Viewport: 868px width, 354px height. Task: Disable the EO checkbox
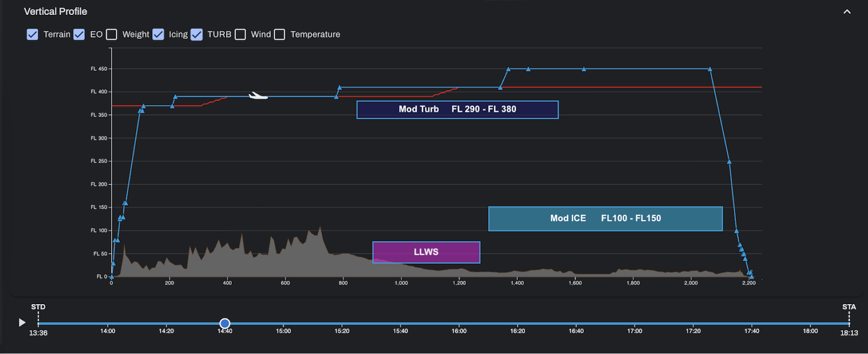(x=79, y=35)
